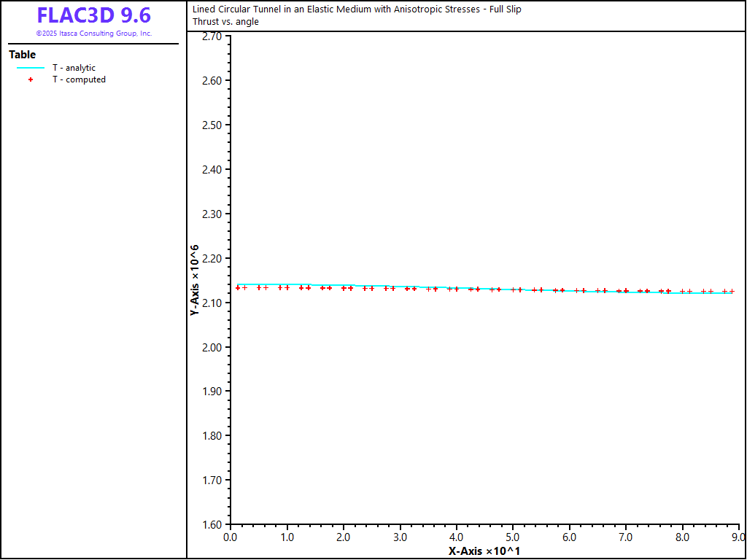Select the 'T - computed' legend label
747x560 pixels.
tap(79, 79)
